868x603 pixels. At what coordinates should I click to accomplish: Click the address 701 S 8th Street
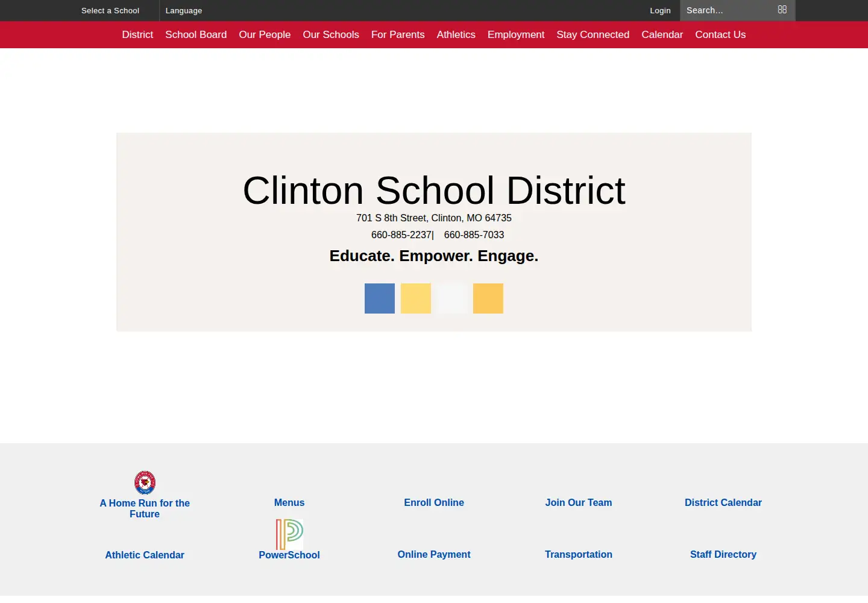[434, 218]
